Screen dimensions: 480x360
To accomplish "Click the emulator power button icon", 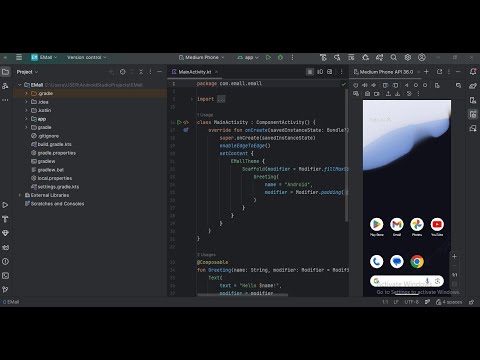I will pyautogui.click(x=356, y=85).
